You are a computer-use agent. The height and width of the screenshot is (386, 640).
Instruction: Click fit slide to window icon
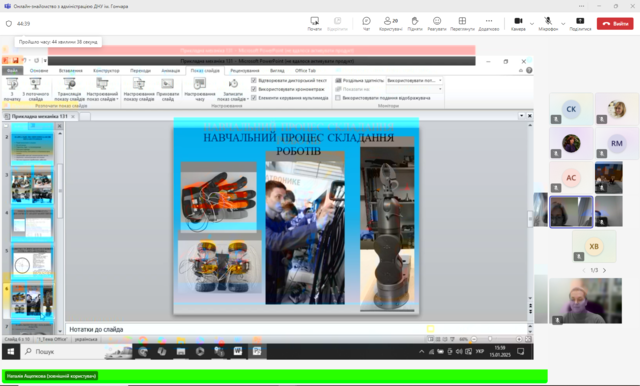point(528,339)
